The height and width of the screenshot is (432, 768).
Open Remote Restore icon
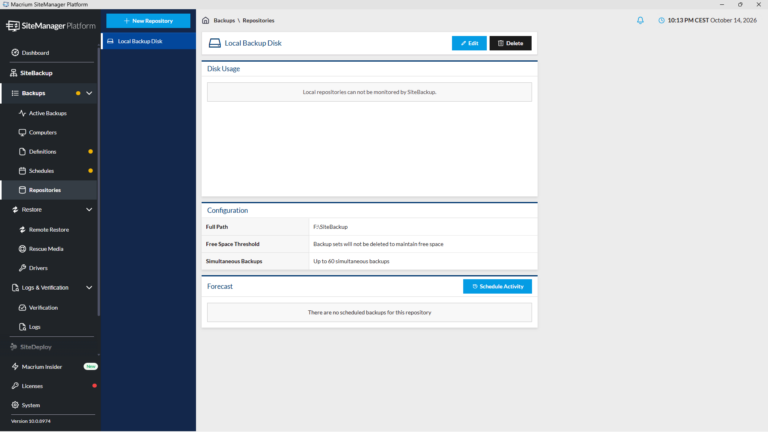[22, 229]
